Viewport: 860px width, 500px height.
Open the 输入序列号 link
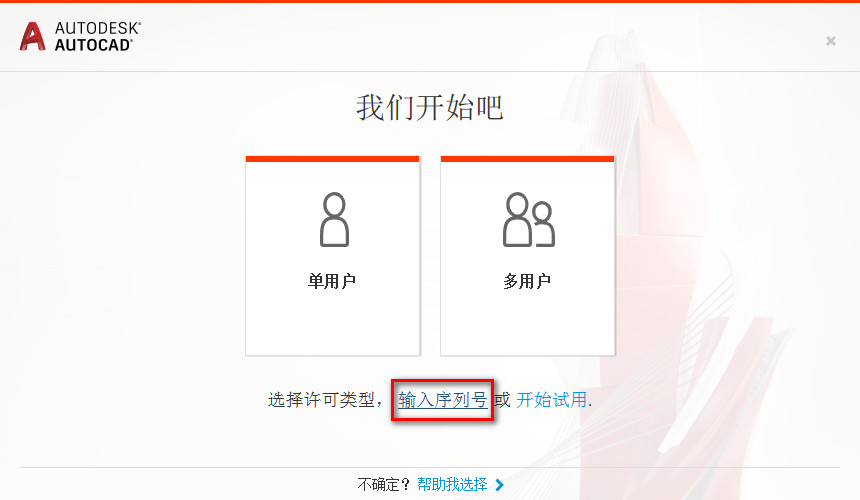pos(443,400)
